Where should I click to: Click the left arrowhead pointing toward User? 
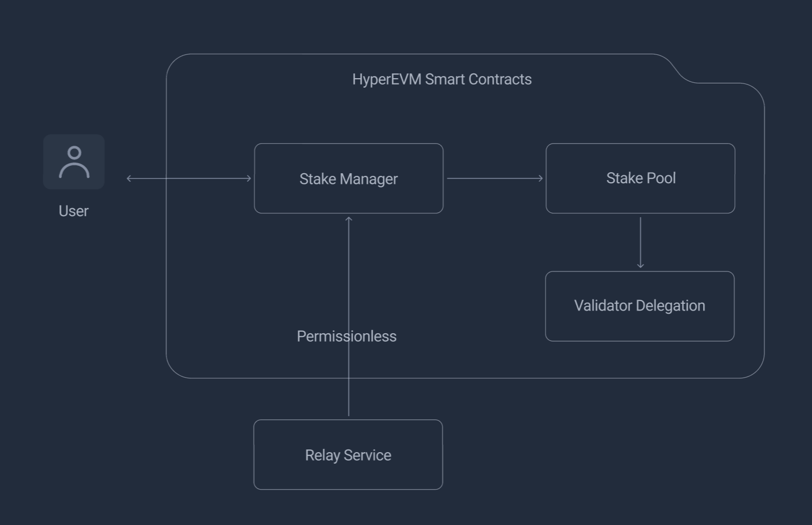pyautogui.click(x=129, y=179)
